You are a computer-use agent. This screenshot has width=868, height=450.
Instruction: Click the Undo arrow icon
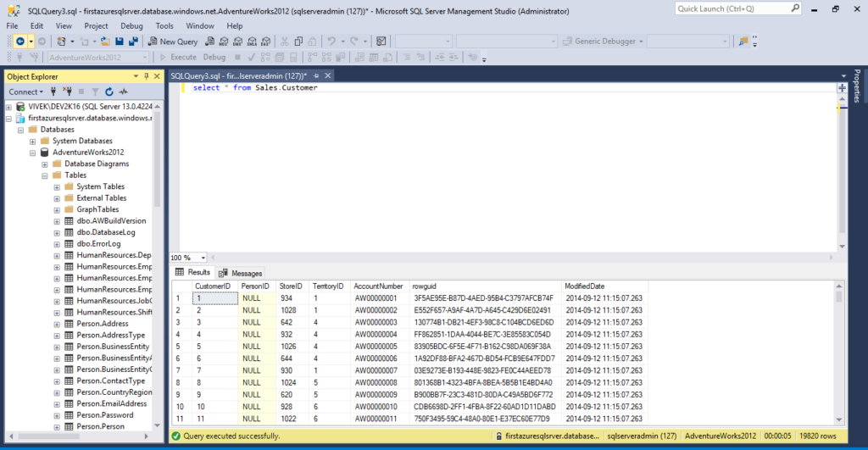click(x=331, y=42)
